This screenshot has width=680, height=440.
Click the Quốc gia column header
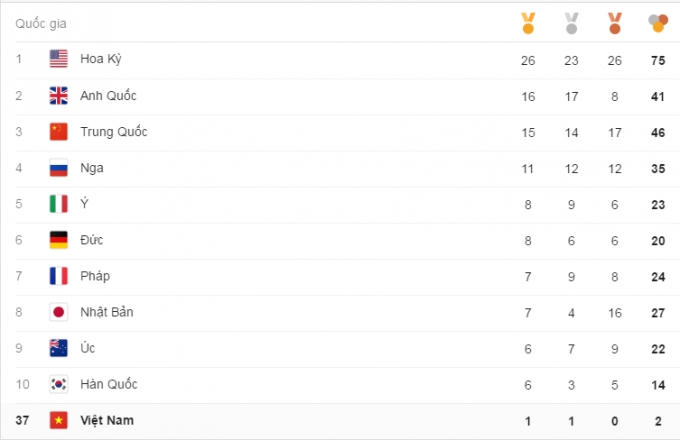click(x=42, y=22)
